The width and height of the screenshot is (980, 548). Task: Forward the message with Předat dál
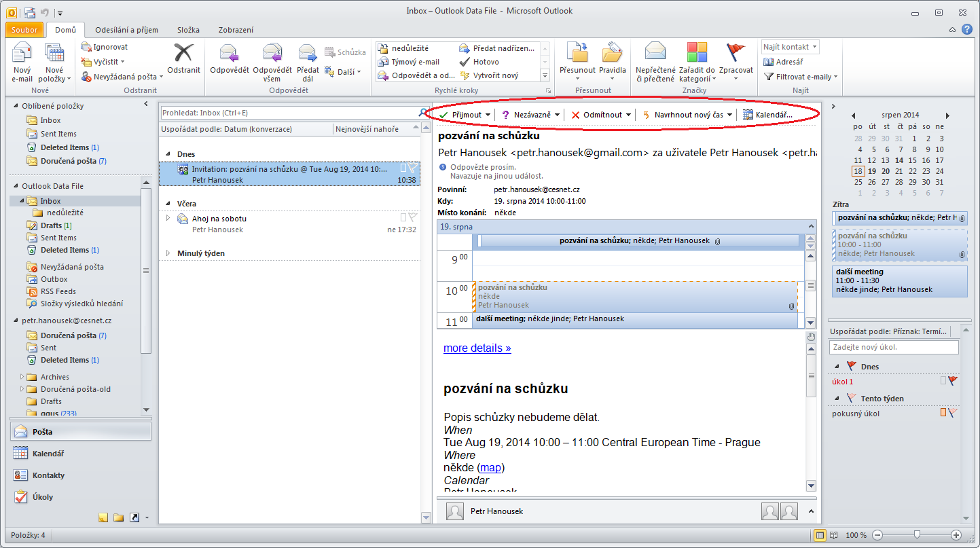click(308, 63)
